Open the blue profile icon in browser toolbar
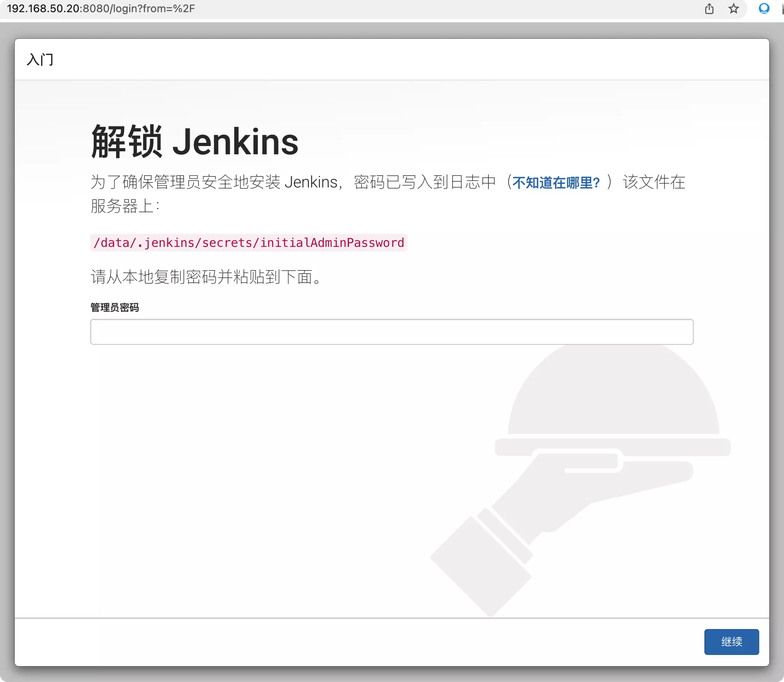 coord(764,8)
